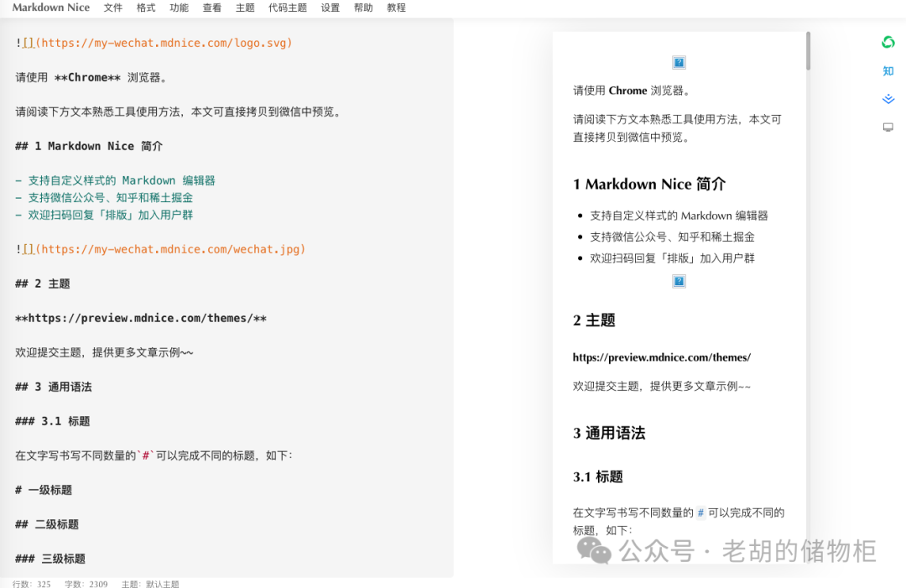
Task: Click preview bullet '支持微信公众号、知乎和稀土掘金'
Action: 672,237
